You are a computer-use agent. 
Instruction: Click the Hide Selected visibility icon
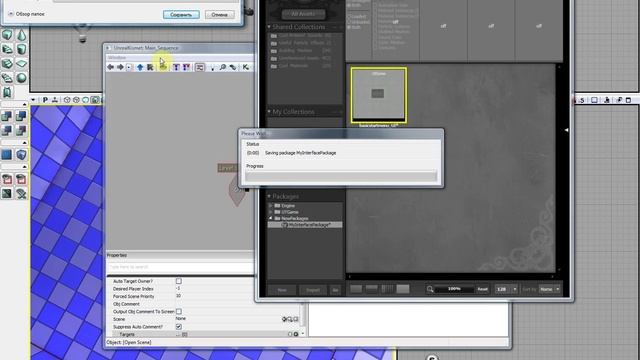pyautogui.click(x=21, y=179)
